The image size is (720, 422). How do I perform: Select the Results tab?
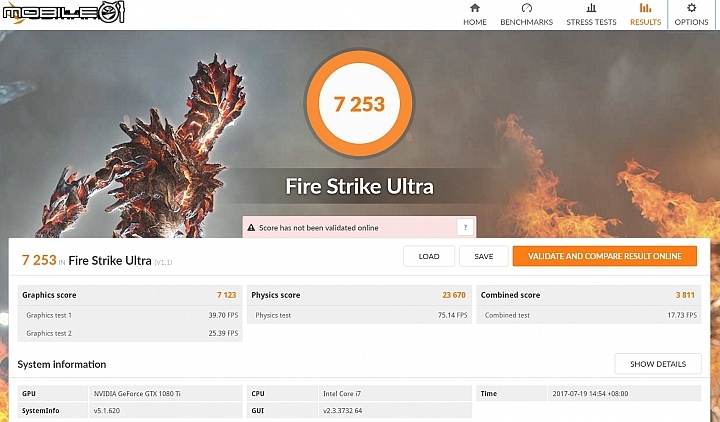click(646, 15)
